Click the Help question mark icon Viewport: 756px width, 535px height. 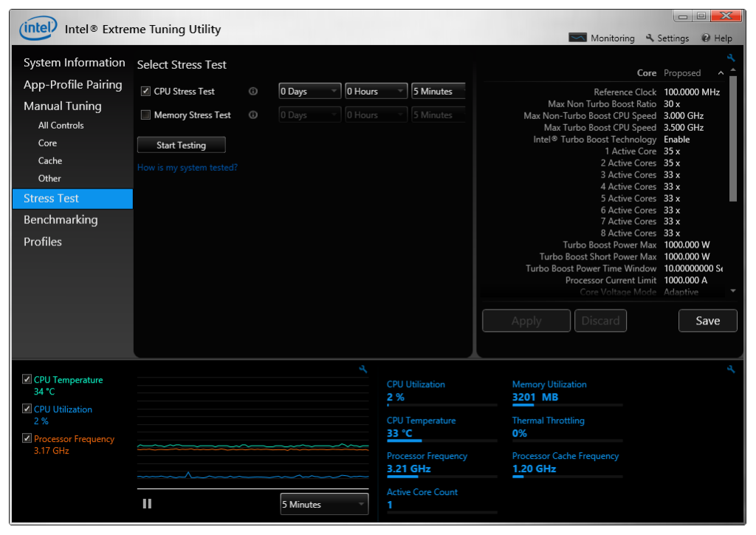(x=706, y=38)
